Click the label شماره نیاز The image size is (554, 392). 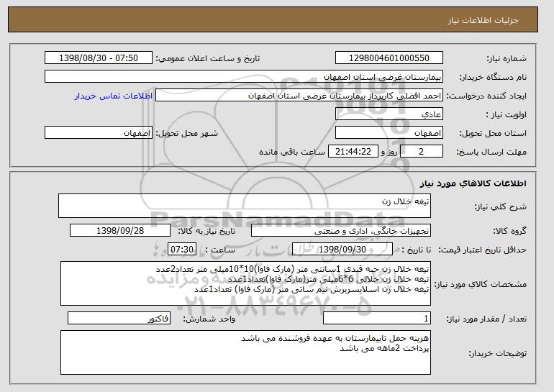tap(507, 58)
